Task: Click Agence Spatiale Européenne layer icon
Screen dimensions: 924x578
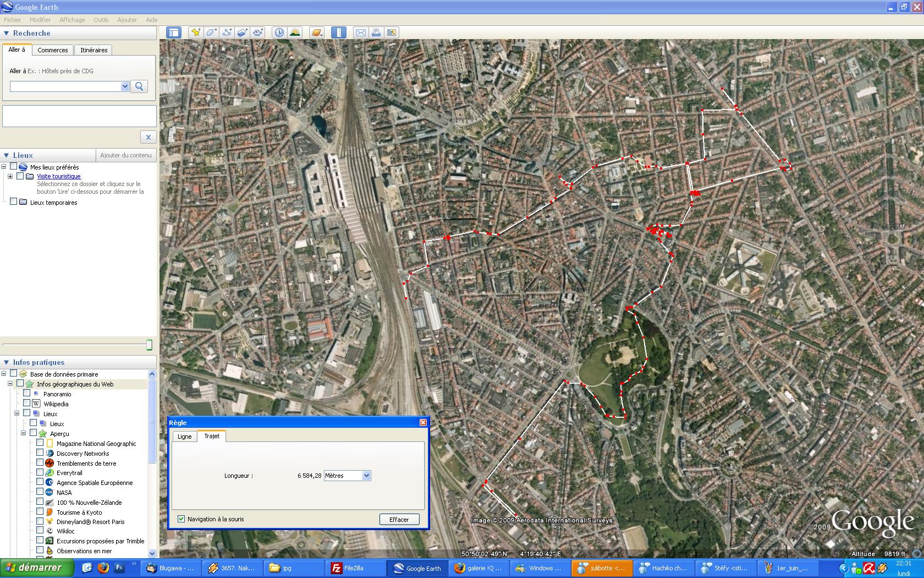Action: [49, 482]
